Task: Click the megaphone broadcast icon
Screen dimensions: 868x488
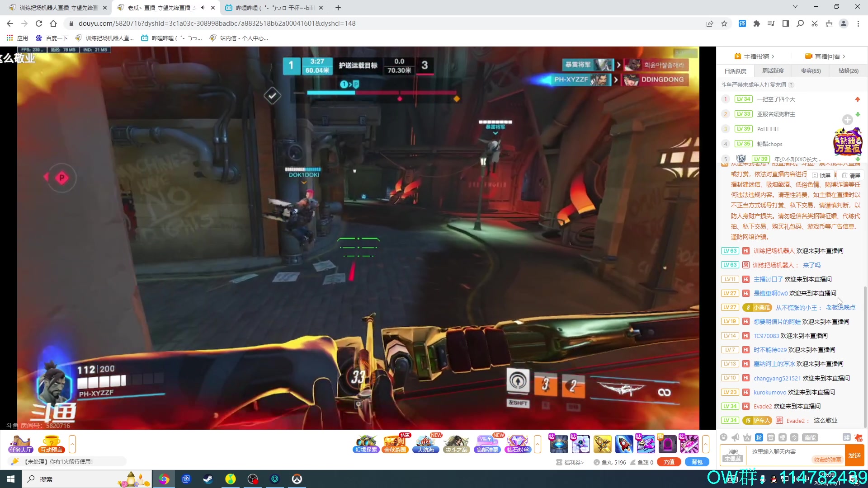Action: pos(736,437)
